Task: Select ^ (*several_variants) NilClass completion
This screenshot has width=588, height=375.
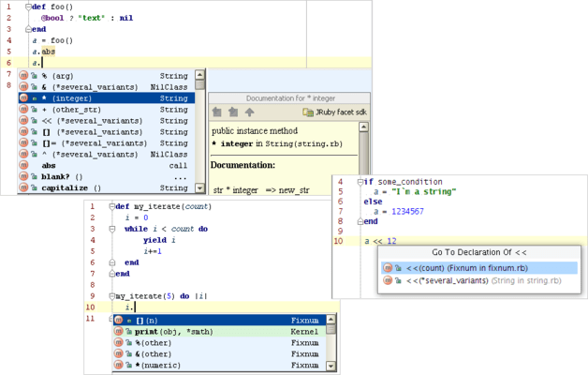Action: click(x=107, y=155)
